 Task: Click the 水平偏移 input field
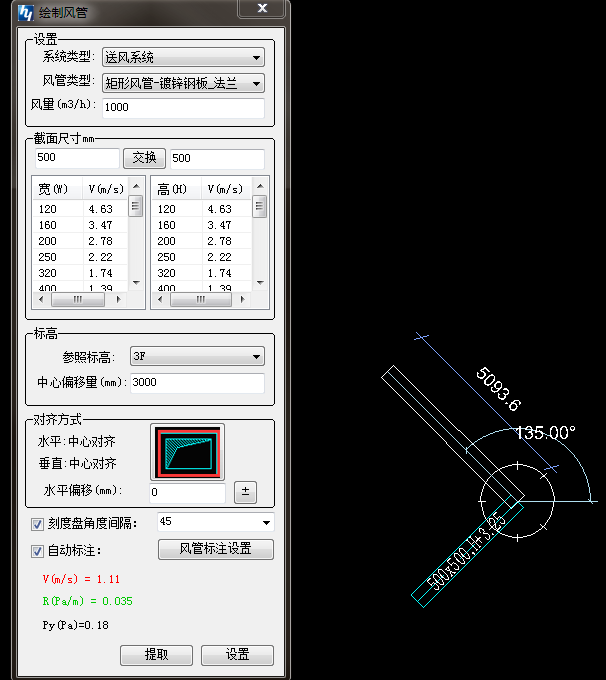point(188,493)
